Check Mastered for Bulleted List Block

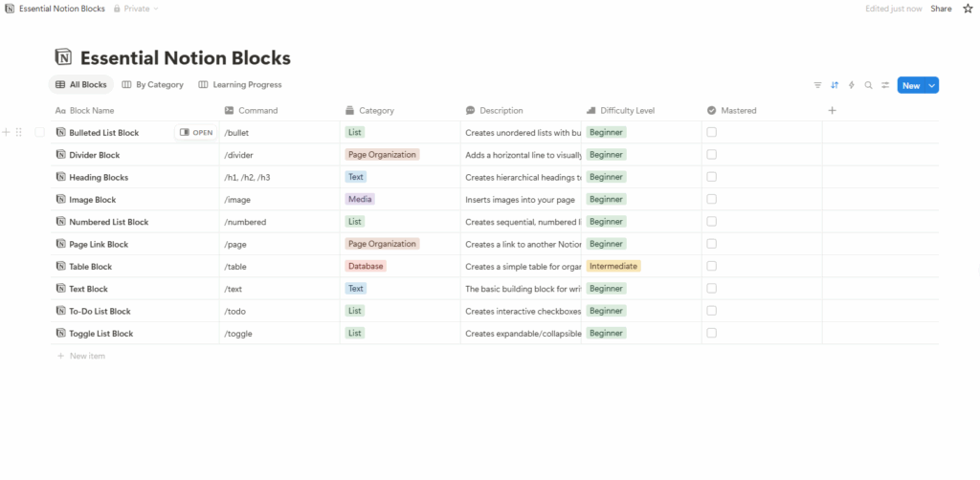pos(711,132)
